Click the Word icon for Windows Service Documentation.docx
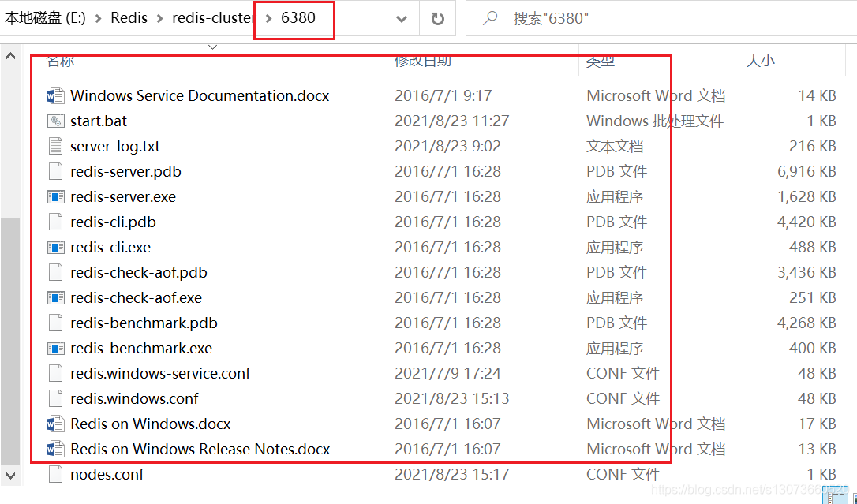857x504 pixels. 54,95
